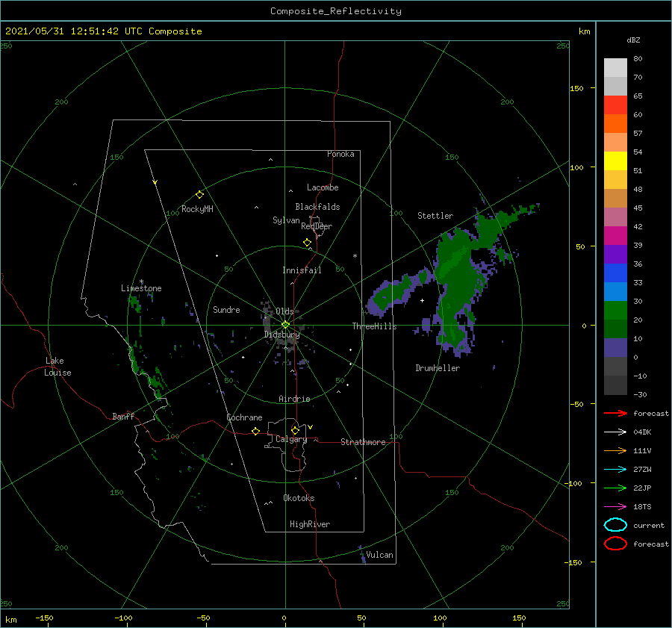Viewport: 672px width, 628px height.
Task: Click the Composite_Reflectivity title
Action: [336, 11]
